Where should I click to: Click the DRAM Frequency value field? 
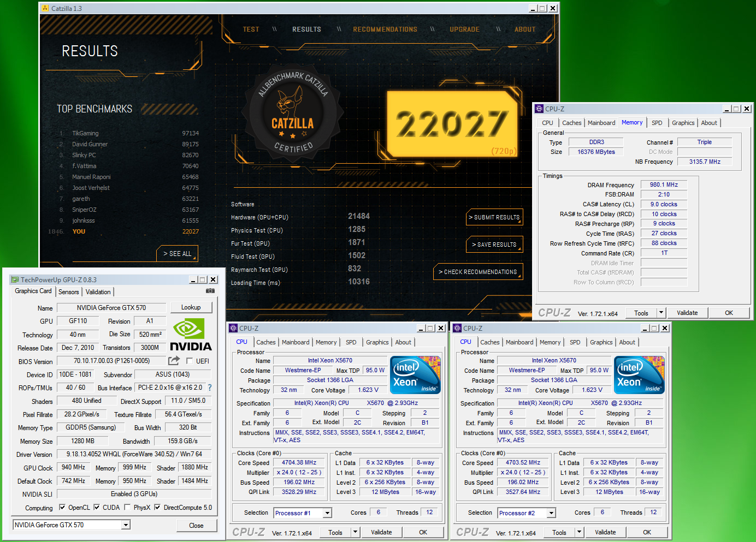pyautogui.click(x=664, y=185)
